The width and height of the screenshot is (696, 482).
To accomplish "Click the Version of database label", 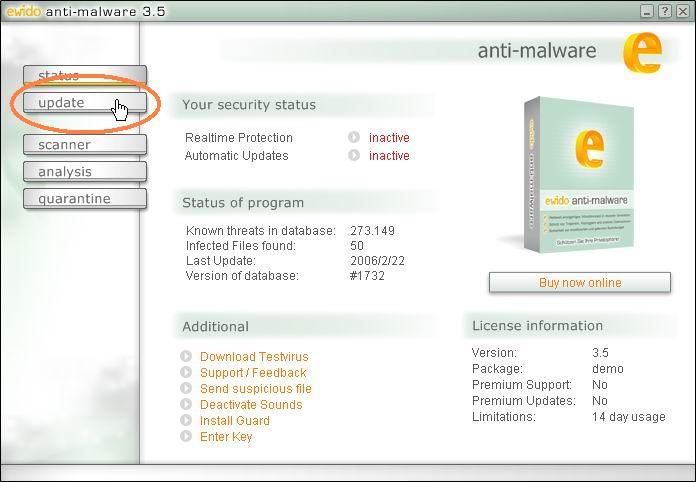I will (242, 276).
